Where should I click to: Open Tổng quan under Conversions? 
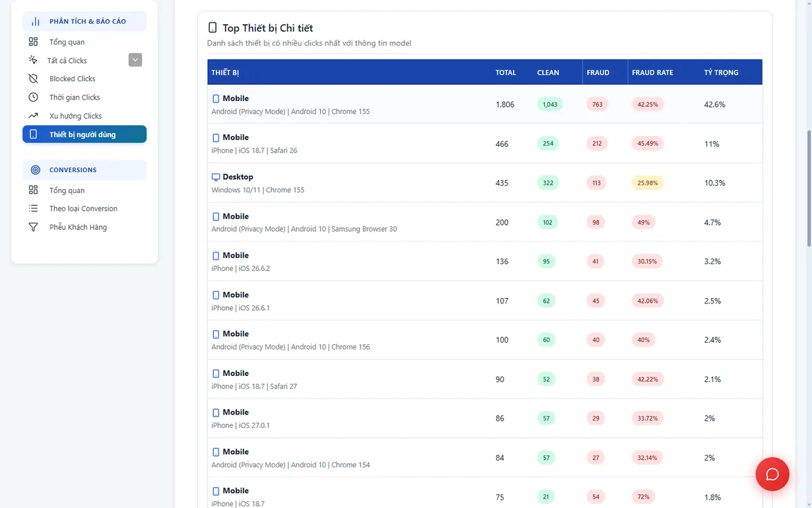click(x=85, y=190)
